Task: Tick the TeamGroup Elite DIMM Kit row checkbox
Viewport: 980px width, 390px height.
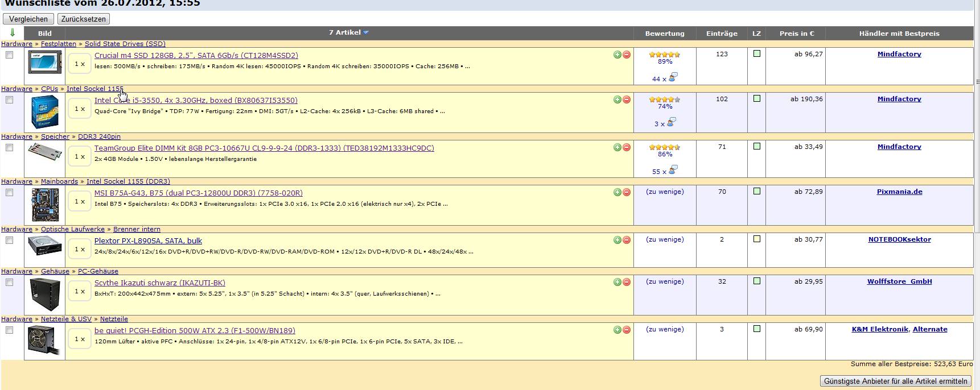Action: [x=9, y=148]
